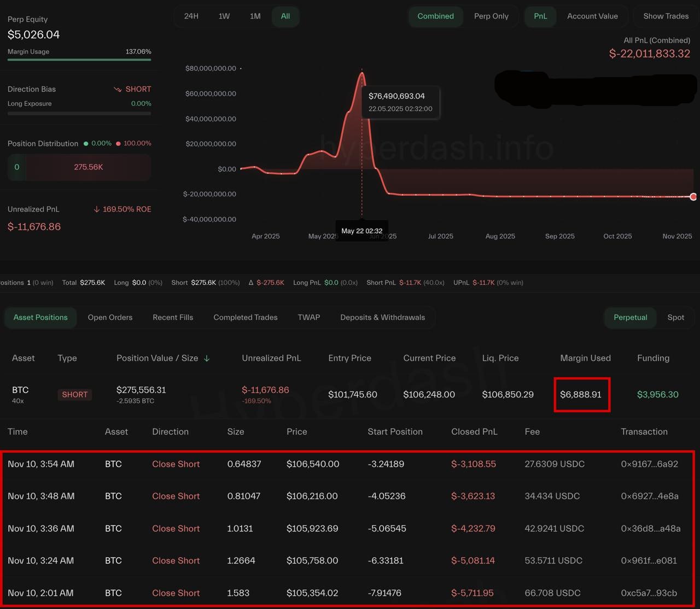
Task: Switch to the Deposits & Withdrawals tab
Action: [382, 318]
